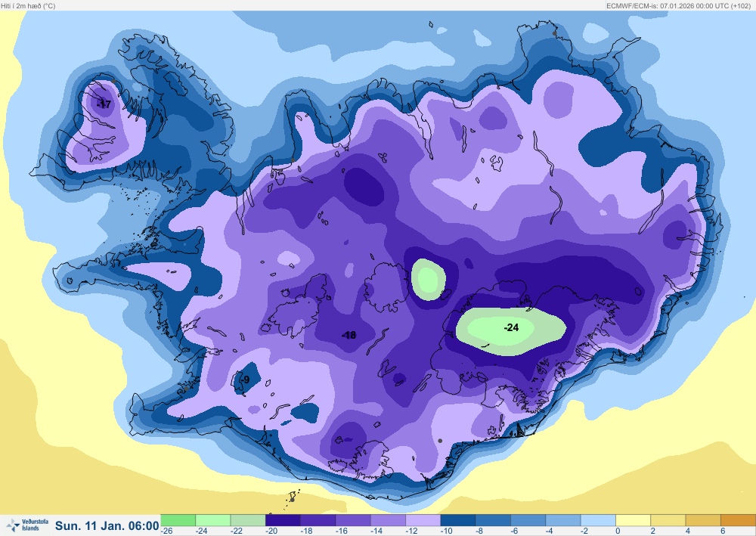Click the 'Hiti í 2m hæð (°C)' title
The image size is (756, 536).
click(29, 6)
